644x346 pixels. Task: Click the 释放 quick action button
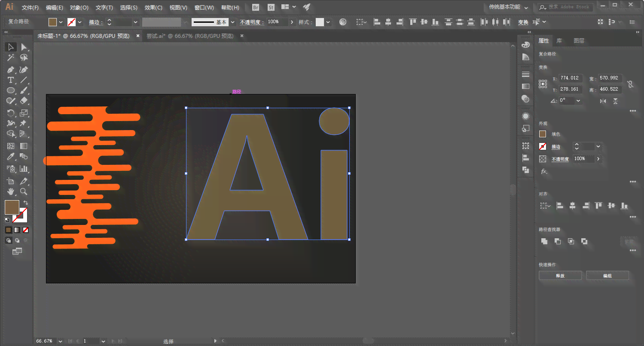coord(560,276)
